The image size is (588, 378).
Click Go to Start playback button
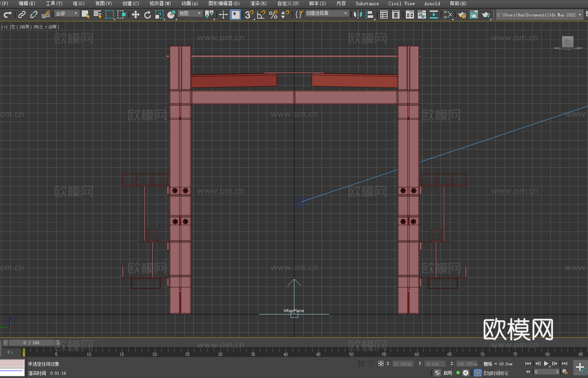pyautogui.click(x=528, y=364)
